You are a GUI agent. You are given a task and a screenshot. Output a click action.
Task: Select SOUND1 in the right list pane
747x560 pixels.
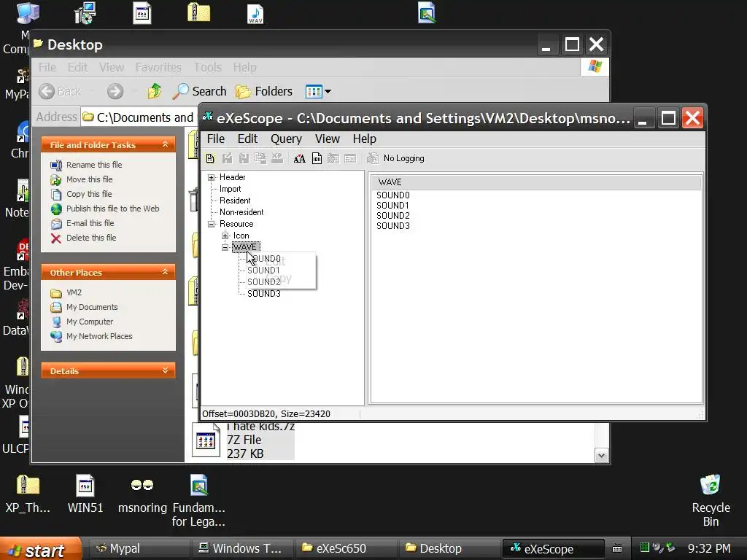(393, 205)
